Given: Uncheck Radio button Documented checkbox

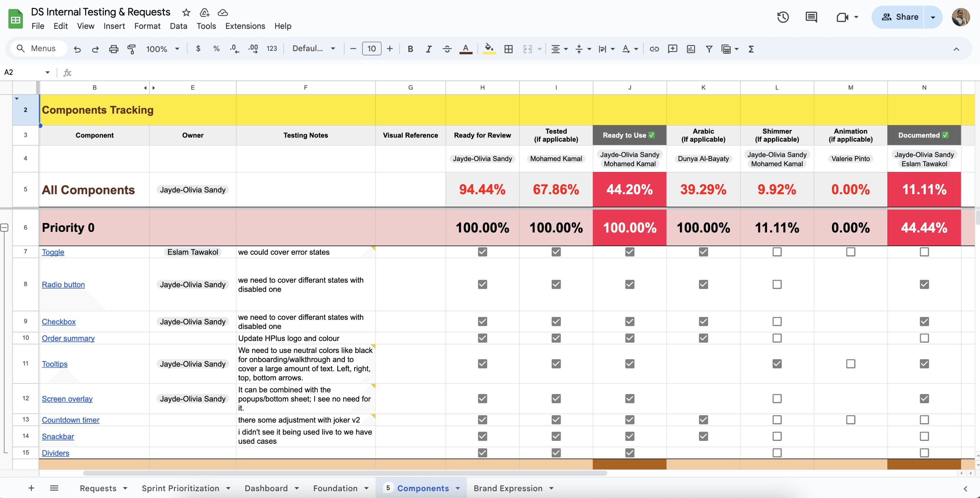Looking at the screenshot, I should pyautogui.click(x=924, y=284).
